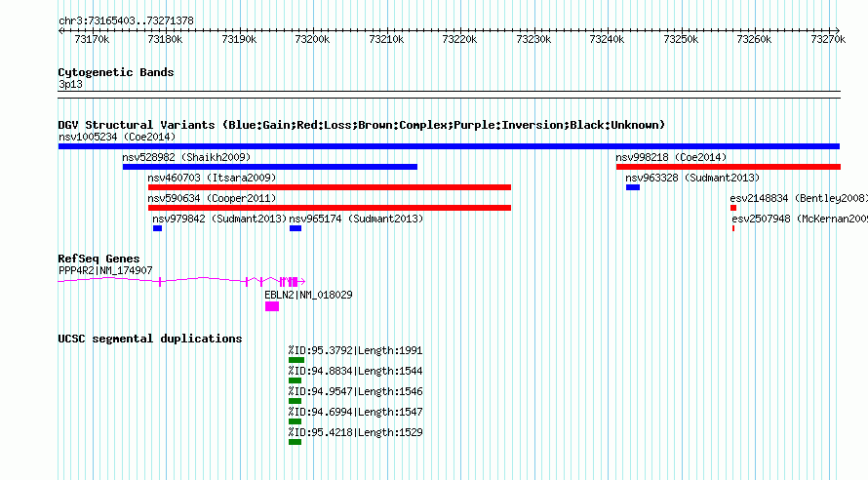Select the small nsv963328 blue variant block
The image size is (868, 480).
(x=633, y=187)
